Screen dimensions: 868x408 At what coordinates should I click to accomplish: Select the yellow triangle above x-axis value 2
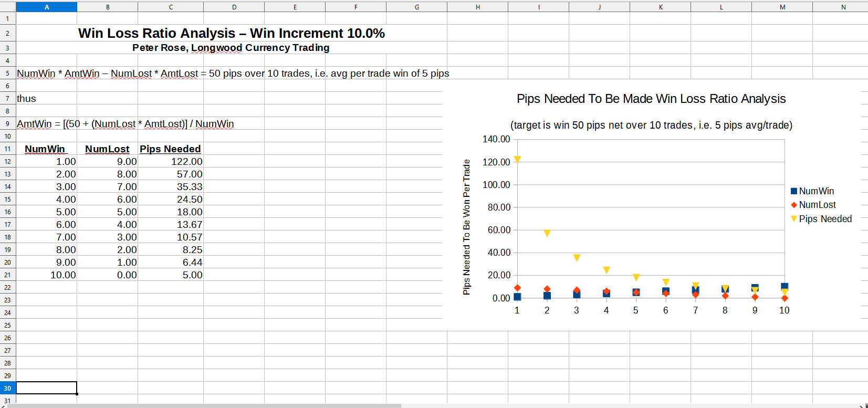(x=547, y=233)
